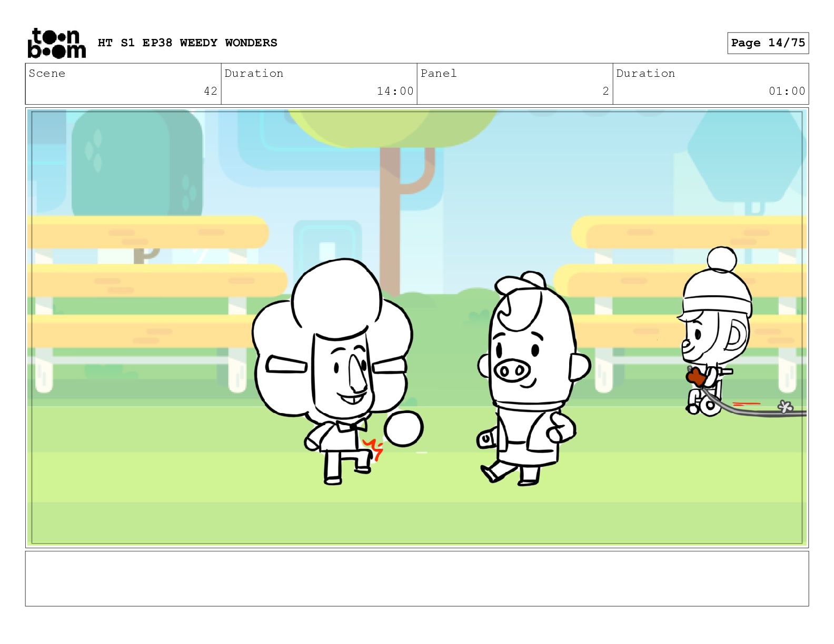Select the panel duration value '01:00'
The image size is (834, 644).
(787, 91)
